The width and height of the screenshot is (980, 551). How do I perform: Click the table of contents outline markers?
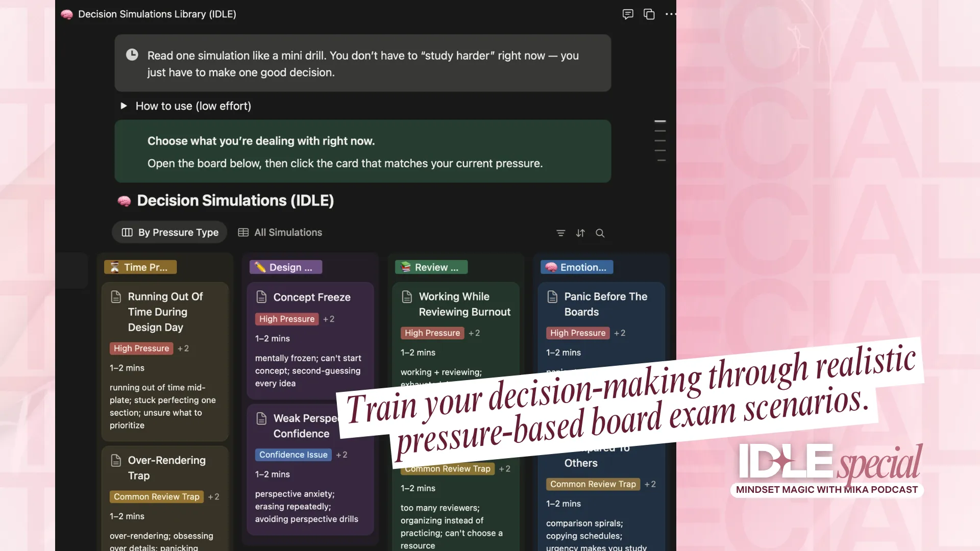pos(660,141)
